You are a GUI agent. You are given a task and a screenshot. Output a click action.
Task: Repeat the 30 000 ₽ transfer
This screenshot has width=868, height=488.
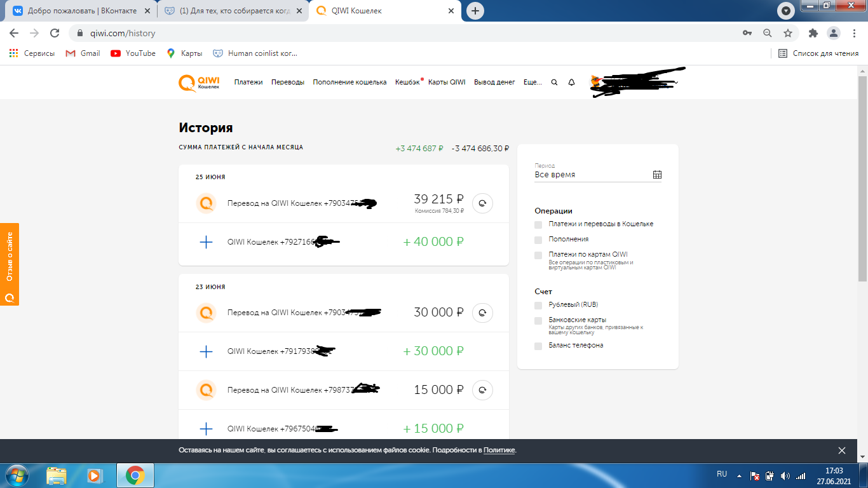(x=482, y=313)
